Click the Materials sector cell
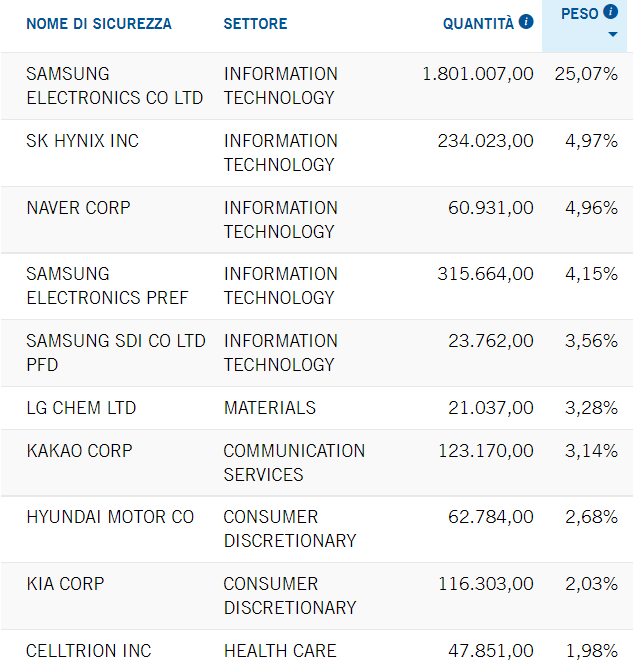The image size is (633, 671). coord(270,408)
